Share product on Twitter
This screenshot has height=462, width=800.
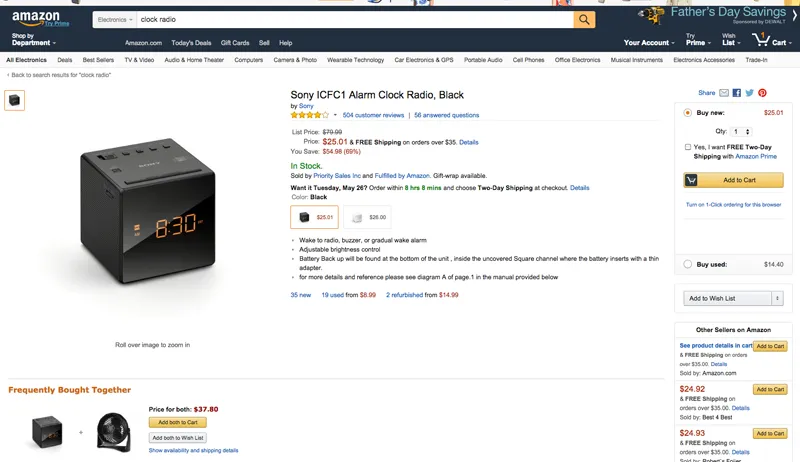pos(749,93)
